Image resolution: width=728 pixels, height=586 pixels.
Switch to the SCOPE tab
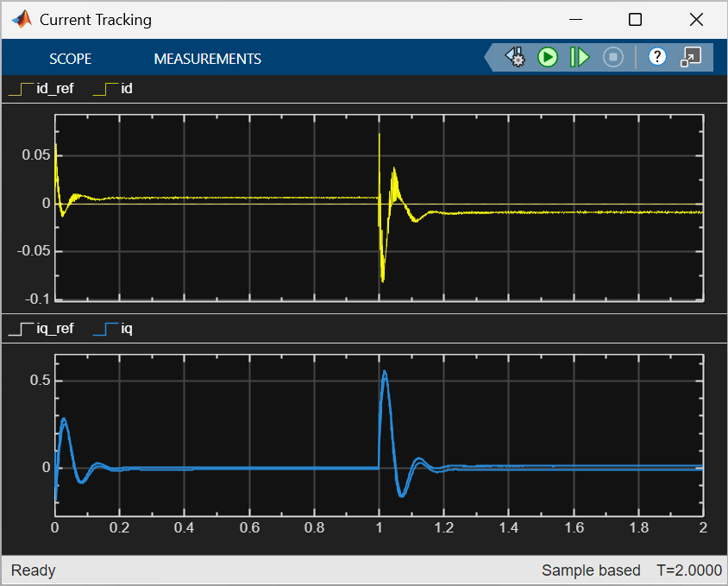coord(70,59)
